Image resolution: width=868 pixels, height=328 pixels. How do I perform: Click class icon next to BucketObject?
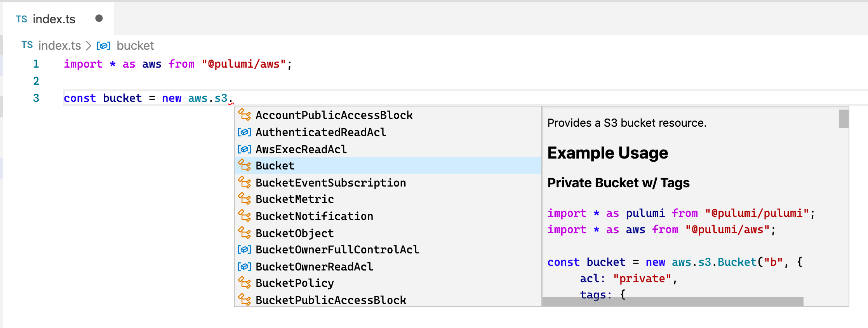pos(244,233)
